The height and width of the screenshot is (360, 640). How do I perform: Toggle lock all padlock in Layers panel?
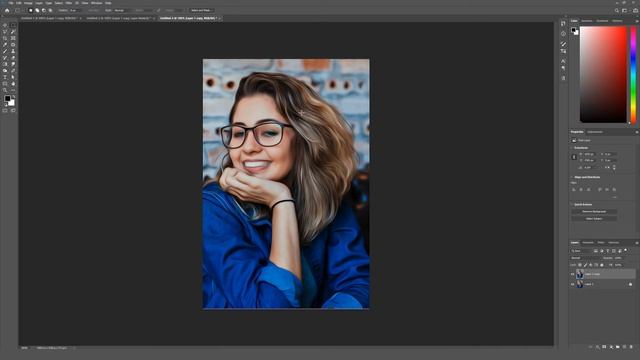pos(602,265)
